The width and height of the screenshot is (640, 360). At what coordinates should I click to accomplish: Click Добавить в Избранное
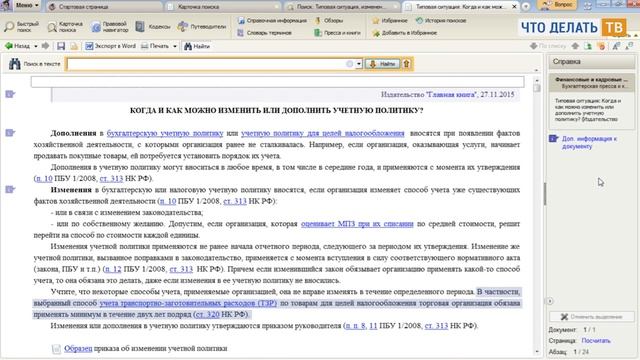click(404, 33)
